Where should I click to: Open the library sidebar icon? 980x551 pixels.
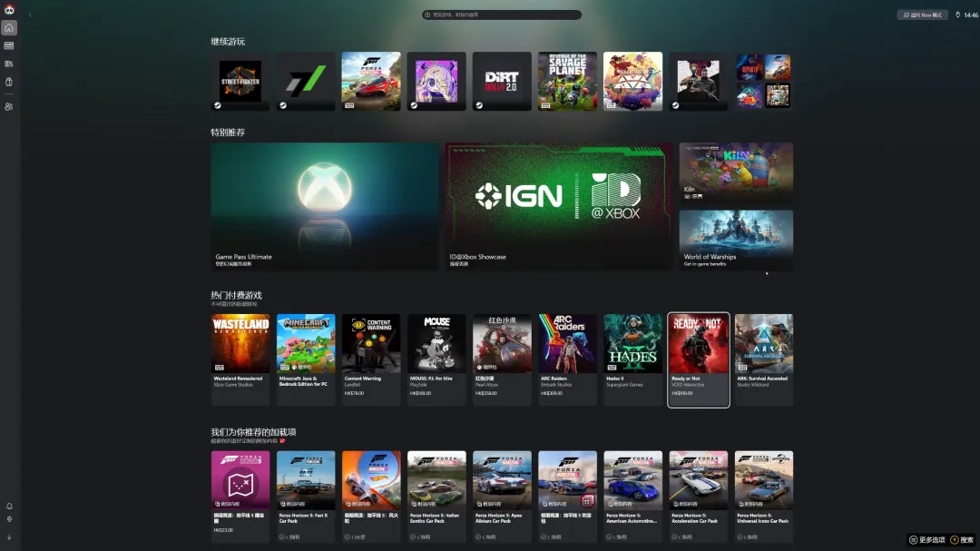pos(9,64)
